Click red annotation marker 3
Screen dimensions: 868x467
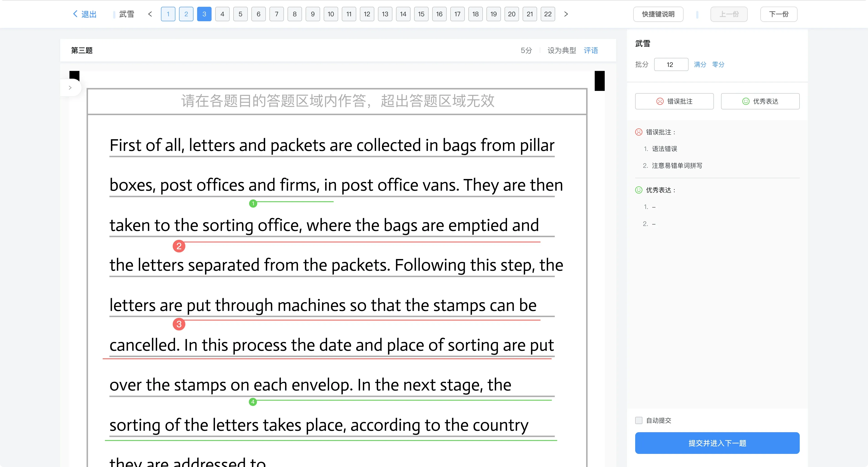[x=179, y=324]
